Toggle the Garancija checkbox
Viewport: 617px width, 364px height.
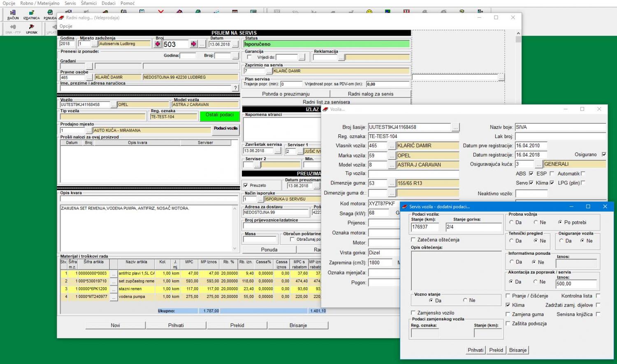click(x=249, y=57)
